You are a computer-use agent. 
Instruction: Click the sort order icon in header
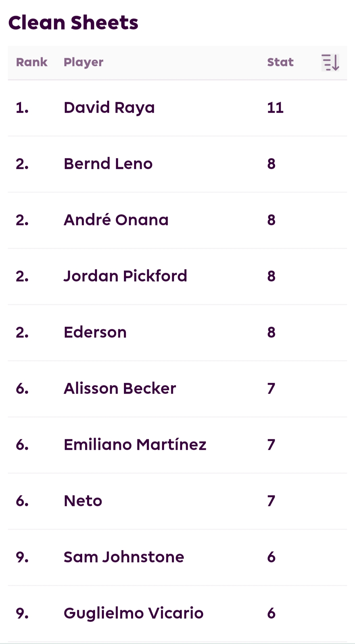330,62
